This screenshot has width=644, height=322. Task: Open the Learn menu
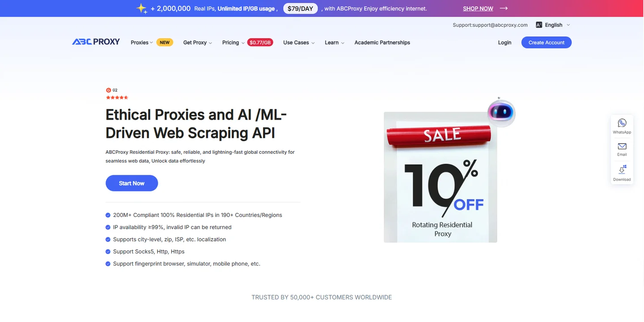tap(335, 42)
